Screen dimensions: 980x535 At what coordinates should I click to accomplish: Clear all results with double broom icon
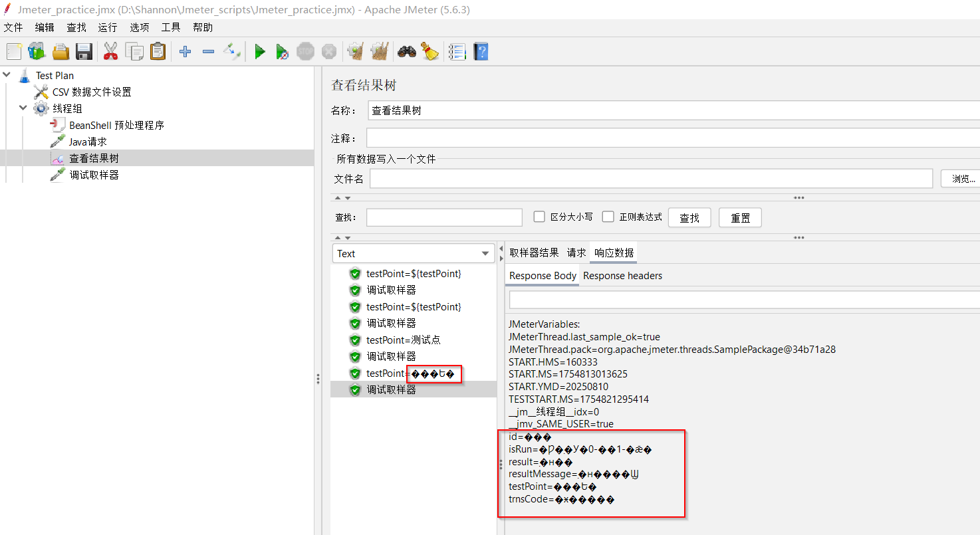tap(379, 51)
